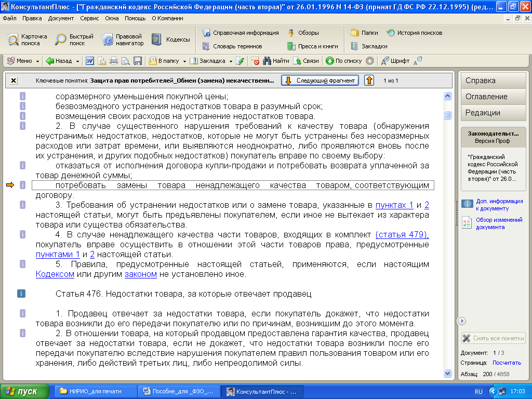This screenshot has height=399, width=532.
Task: Go back with Назад button
Action: 59,61
